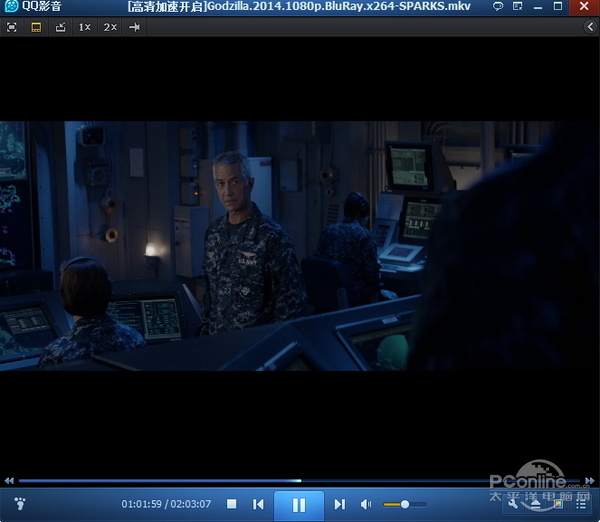Close the QQ影音 player
This screenshot has width=600, height=522.
[584, 7]
